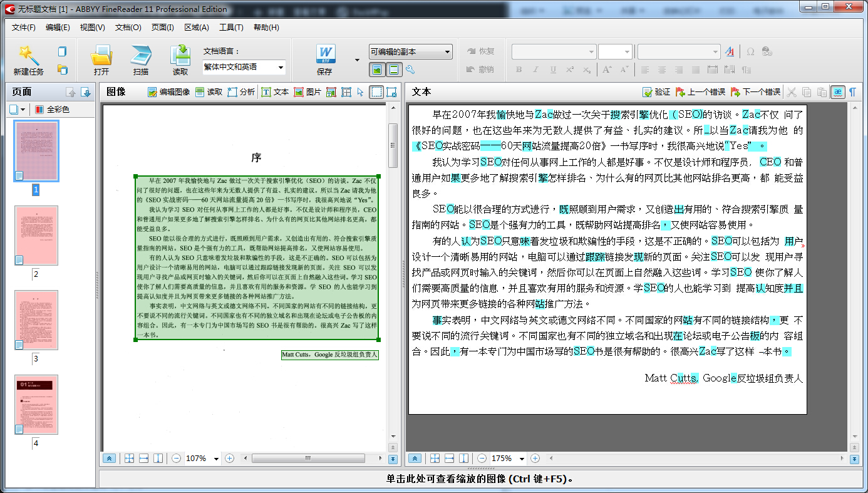Expand the Save button dropdown arrow
Screen dimensions: 868x493
[x=358, y=60]
